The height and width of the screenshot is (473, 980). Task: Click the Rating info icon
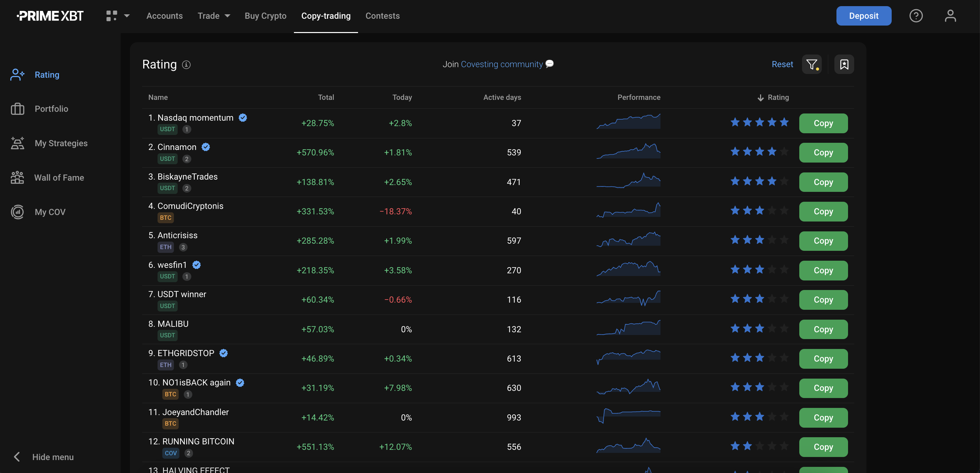click(x=186, y=65)
